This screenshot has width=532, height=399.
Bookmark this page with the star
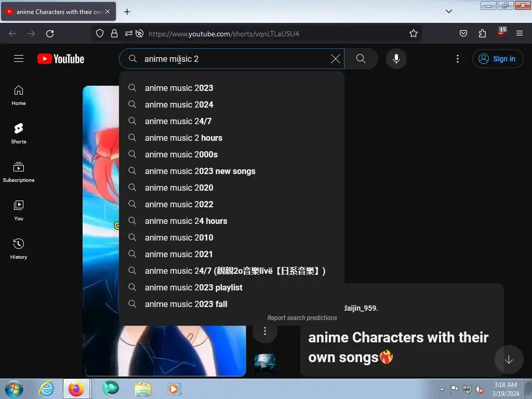(413, 34)
